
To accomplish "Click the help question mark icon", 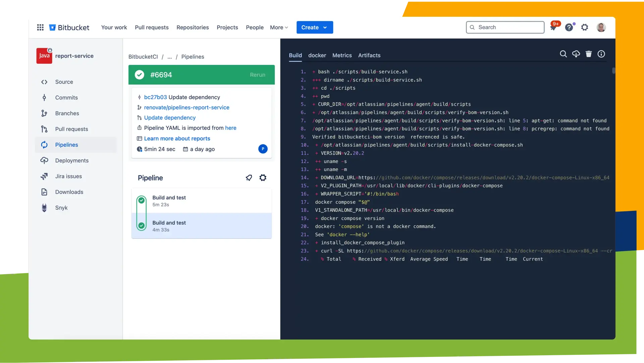I will pyautogui.click(x=569, y=27).
